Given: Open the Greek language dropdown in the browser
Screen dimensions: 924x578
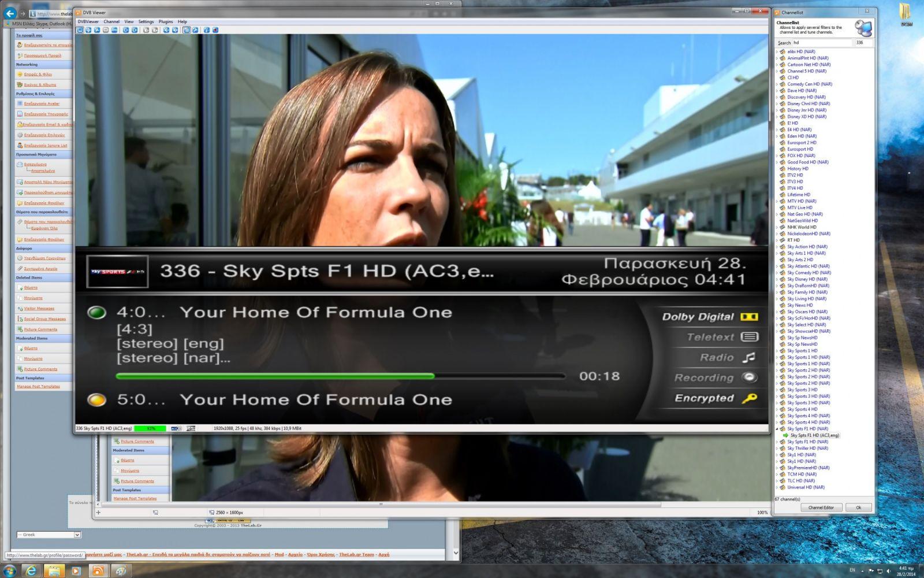Looking at the screenshot, I should [49, 535].
